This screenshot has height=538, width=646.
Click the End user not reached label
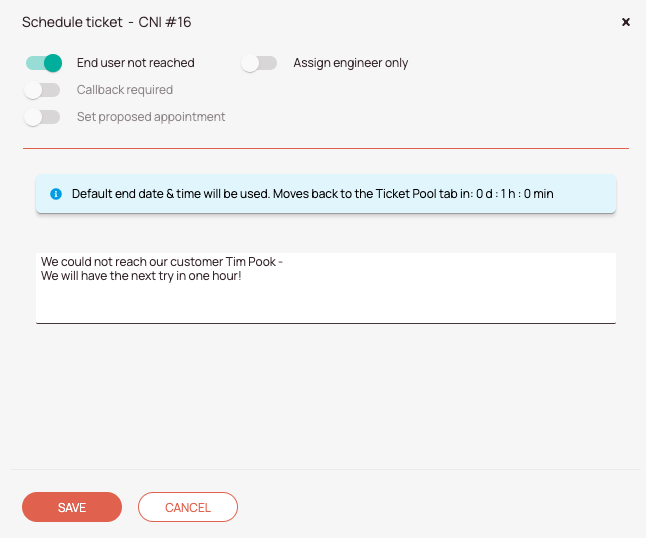coord(136,63)
